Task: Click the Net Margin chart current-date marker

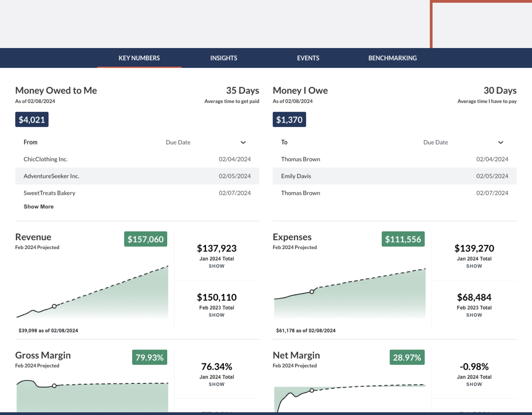Action: pos(312,390)
